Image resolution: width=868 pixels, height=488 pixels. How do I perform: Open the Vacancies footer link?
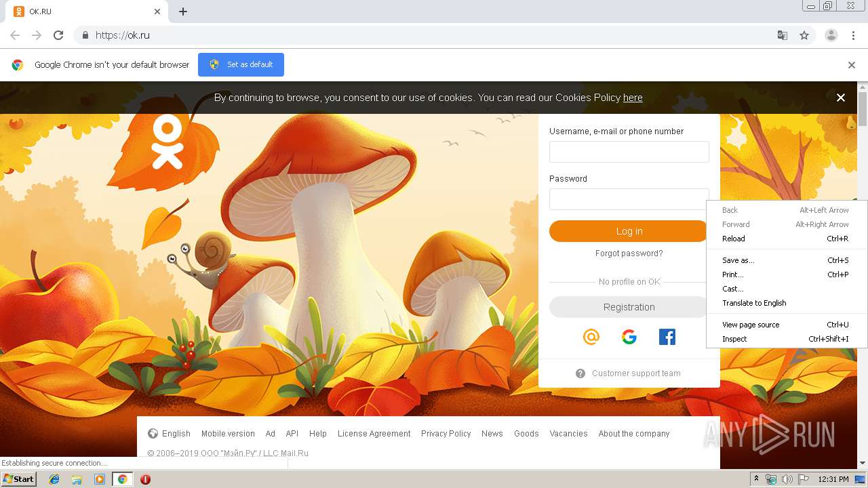pyautogui.click(x=569, y=434)
